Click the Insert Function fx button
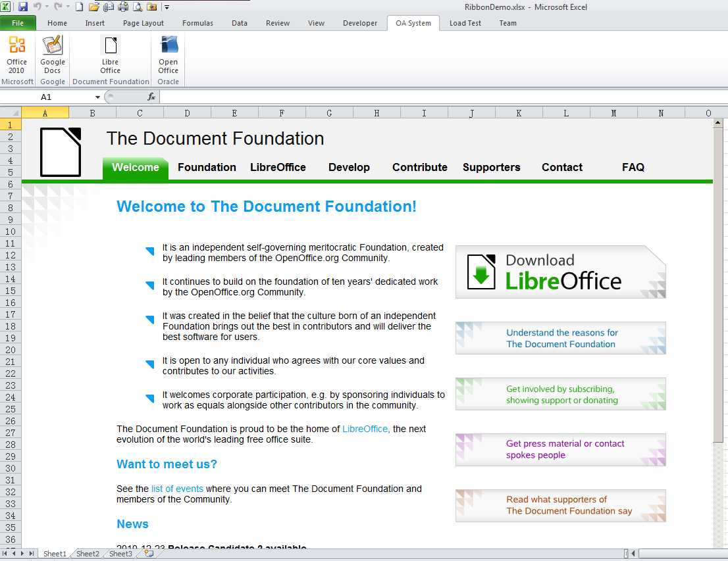The height and width of the screenshot is (561, 728). coord(151,97)
